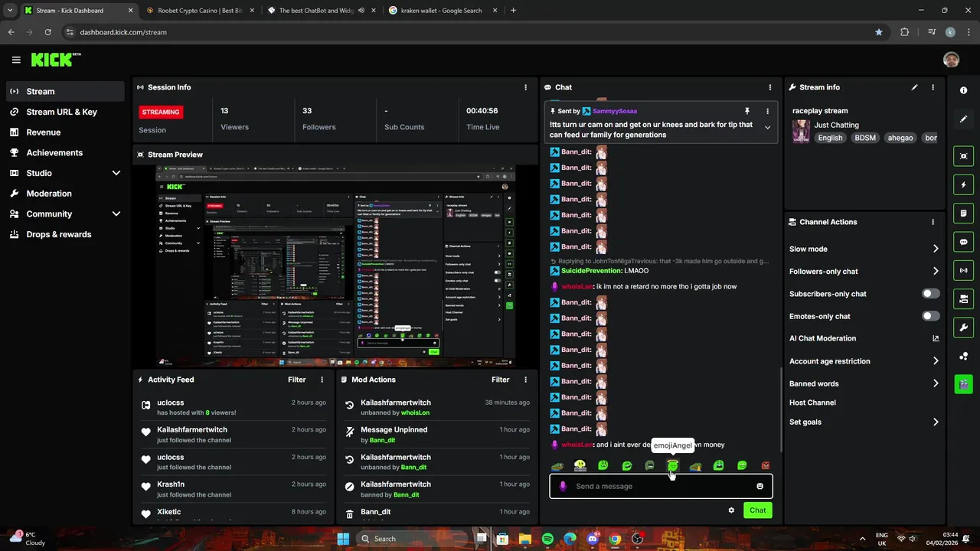Toggle the broadcast signal panel icon

point(963,270)
